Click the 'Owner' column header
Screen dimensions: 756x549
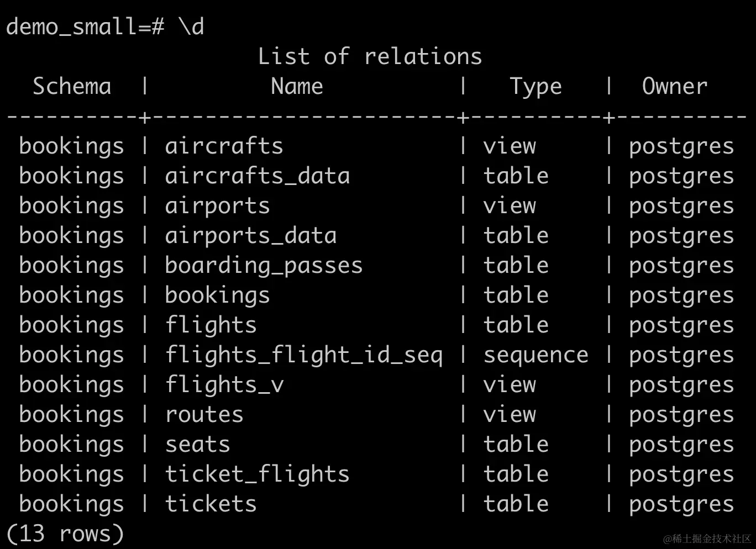coord(675,87)
